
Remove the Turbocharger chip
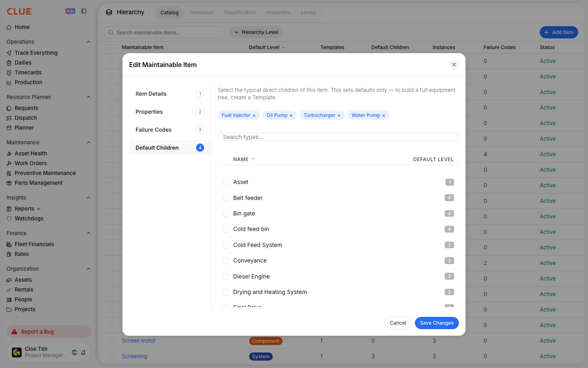tap(339, 116)
